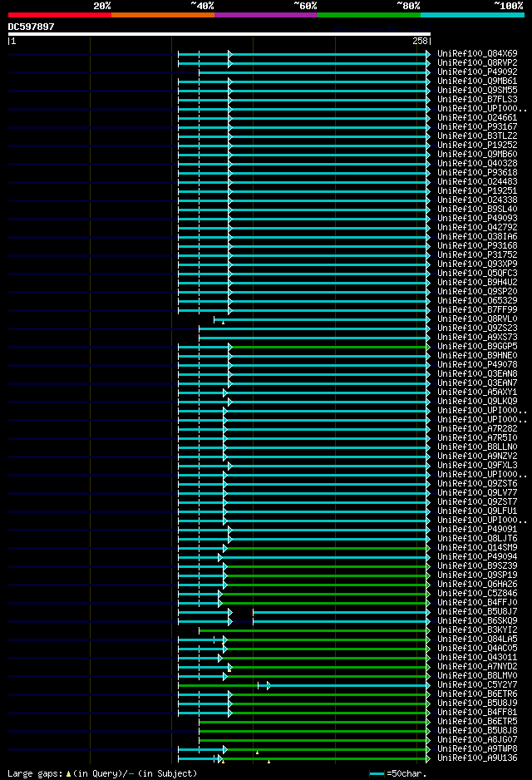
Task: Select hit label UniRef100_A9XS73
Action: [x=477, y=337]
